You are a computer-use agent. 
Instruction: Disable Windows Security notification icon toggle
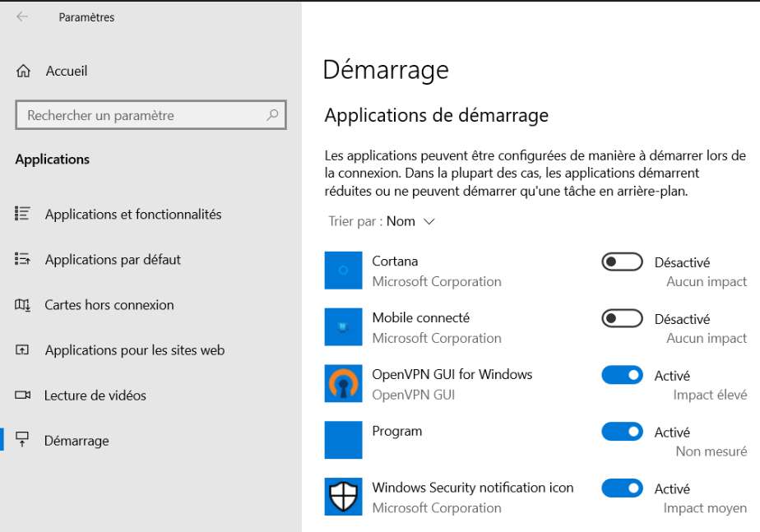coord(622,488)
